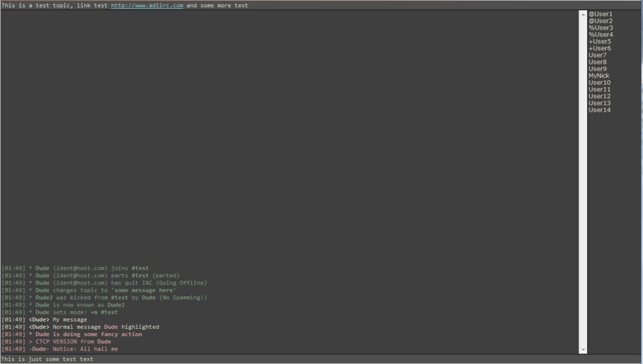Select User11 in the nick list

[599, 89]
